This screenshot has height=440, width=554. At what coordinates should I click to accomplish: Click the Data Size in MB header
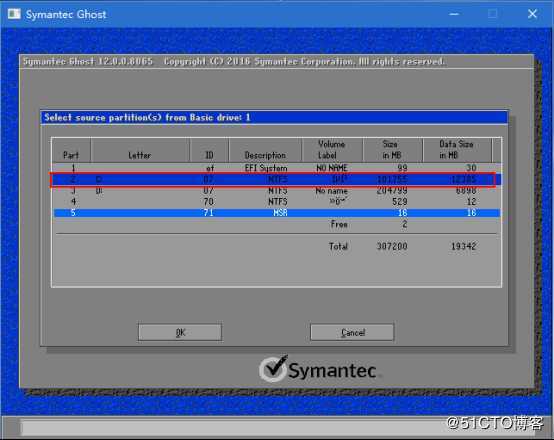tap(457, 151)
